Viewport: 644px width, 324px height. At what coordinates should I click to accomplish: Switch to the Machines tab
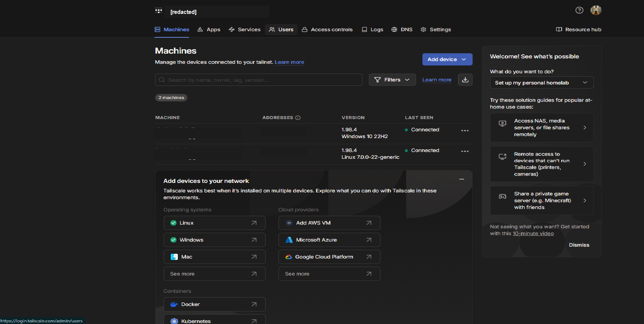click(172, 30)
